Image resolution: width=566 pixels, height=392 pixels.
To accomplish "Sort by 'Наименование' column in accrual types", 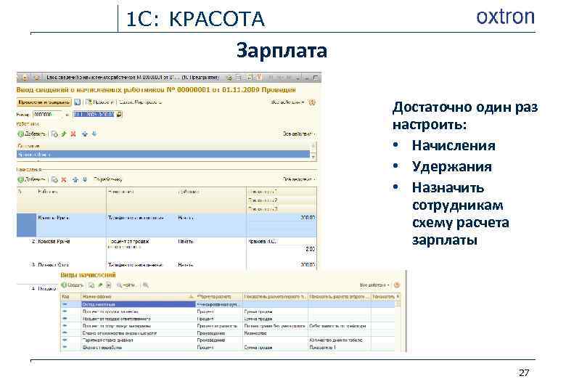I will (x=139, y=297).
